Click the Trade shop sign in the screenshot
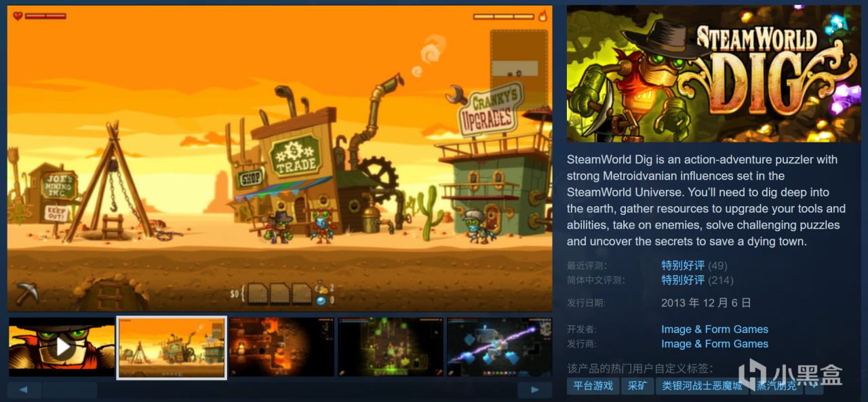Image resolution: width=868 pixels, height=402 pixels. 296,156
